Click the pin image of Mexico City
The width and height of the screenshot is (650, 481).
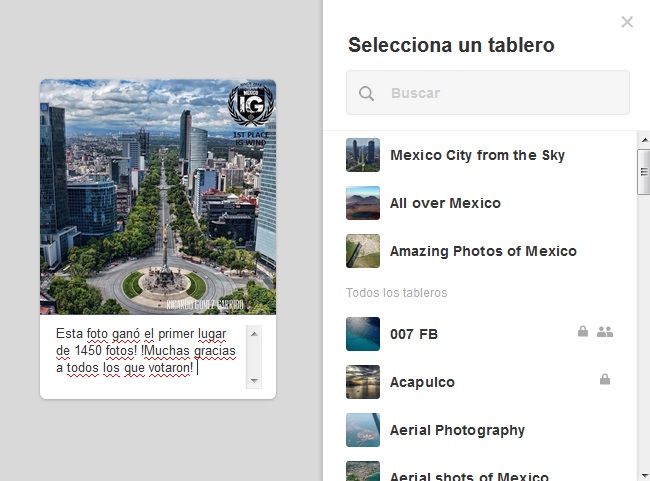pos(158,197)
